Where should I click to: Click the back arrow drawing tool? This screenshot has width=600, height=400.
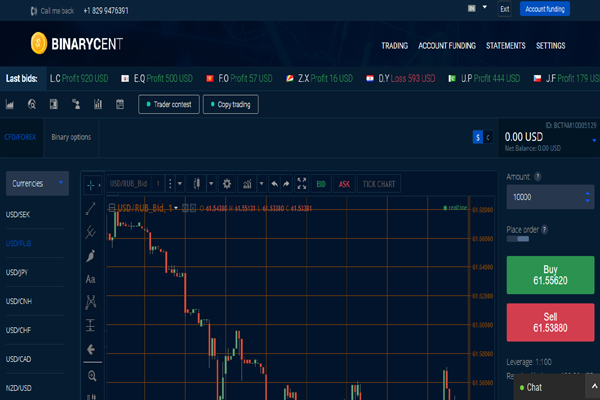tap(91, 349)
